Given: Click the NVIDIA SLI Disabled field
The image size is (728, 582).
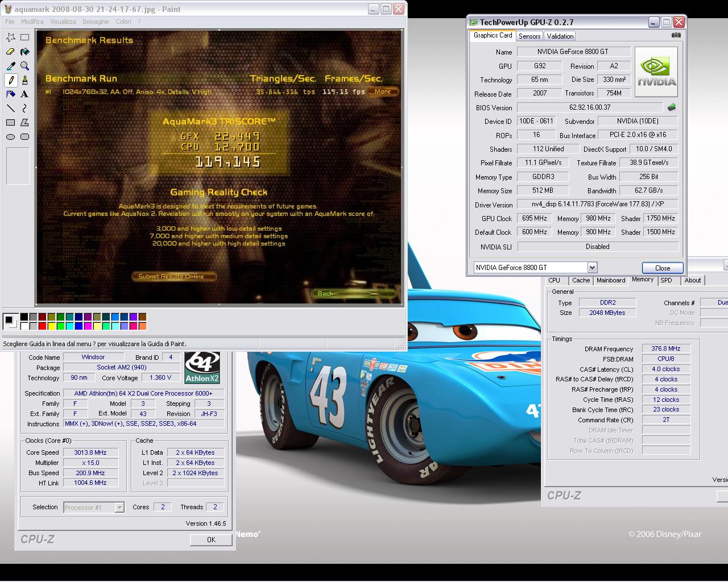Looking at the screenshot, I should tap(598, 247).
